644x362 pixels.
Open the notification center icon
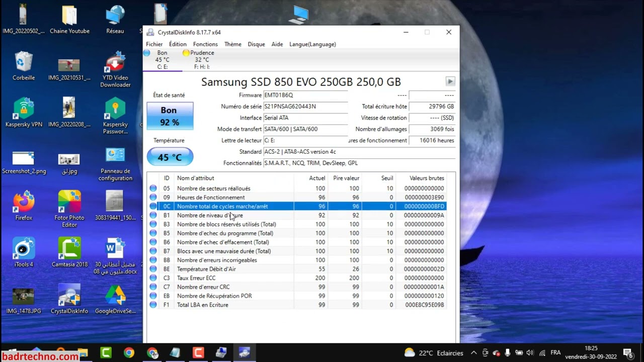click(627, 353)
